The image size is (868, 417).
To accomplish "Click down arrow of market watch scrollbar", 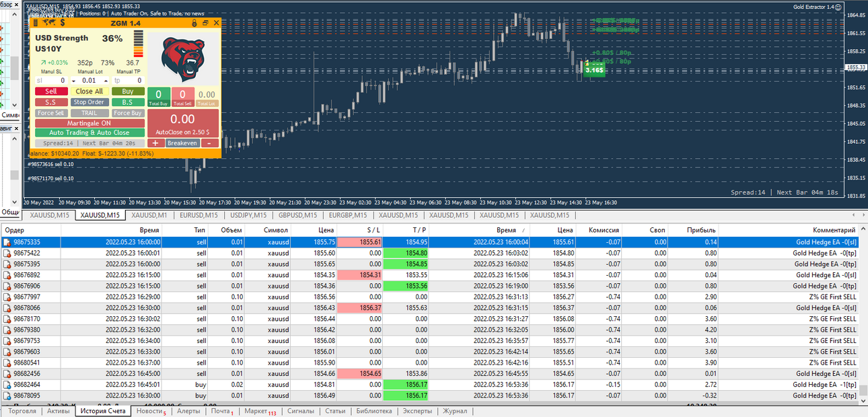I will pos(14,105).
